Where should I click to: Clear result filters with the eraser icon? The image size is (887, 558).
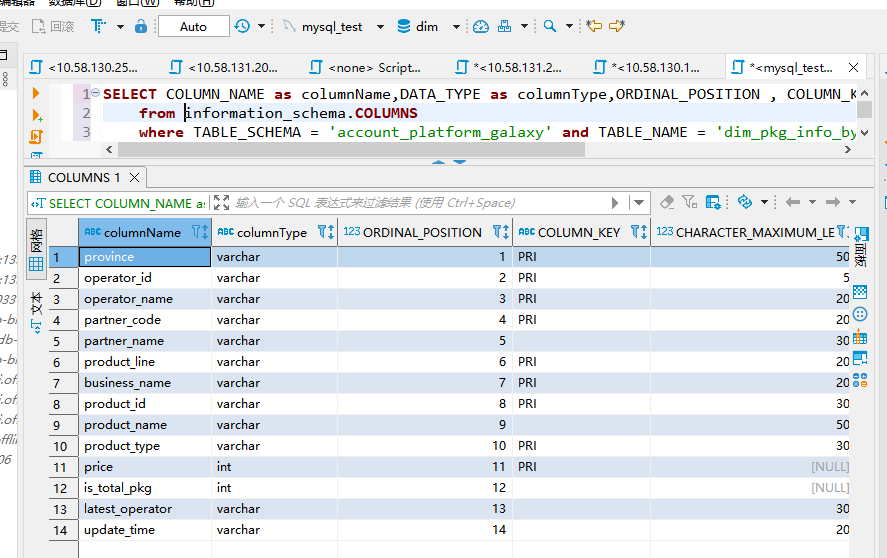click(x=668, y=202)
